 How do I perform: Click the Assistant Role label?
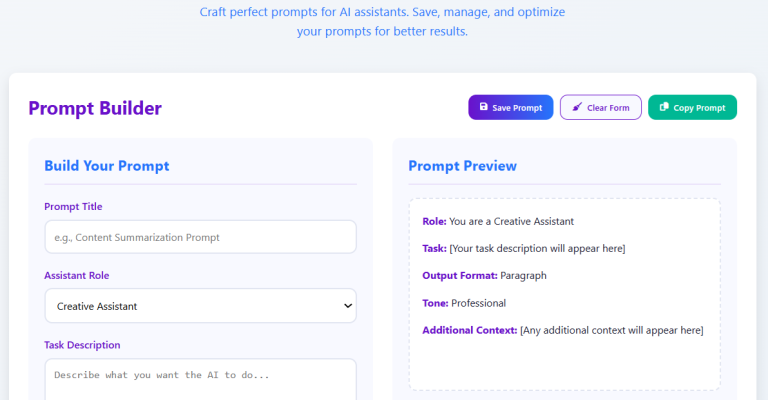(x=77, y=275)
